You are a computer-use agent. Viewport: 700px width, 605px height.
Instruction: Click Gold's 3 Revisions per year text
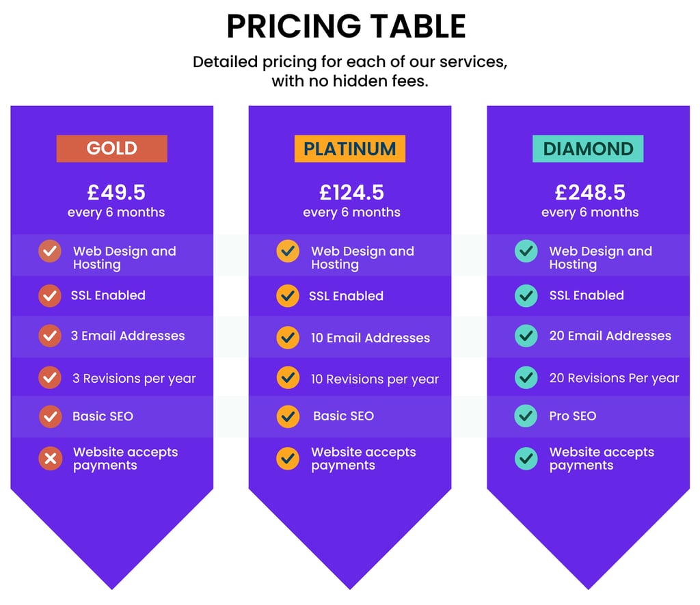click(134, 378)
